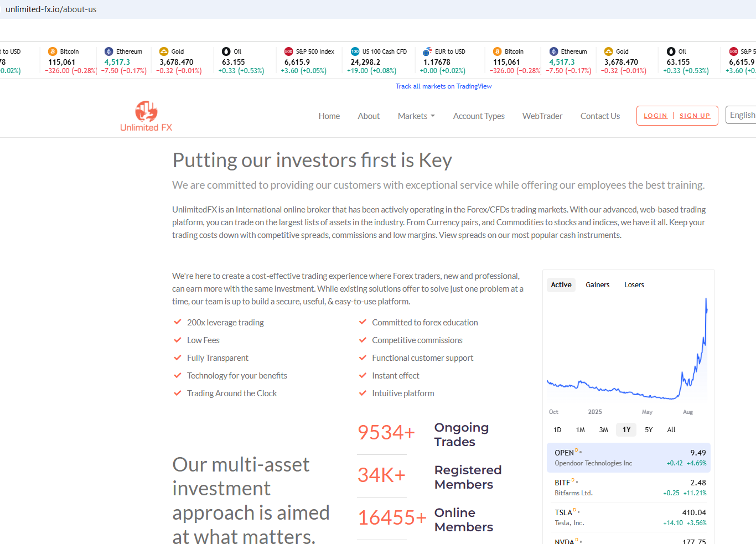
Task: Click the Unlimited FX logo icon
Action: pos(146,111)
